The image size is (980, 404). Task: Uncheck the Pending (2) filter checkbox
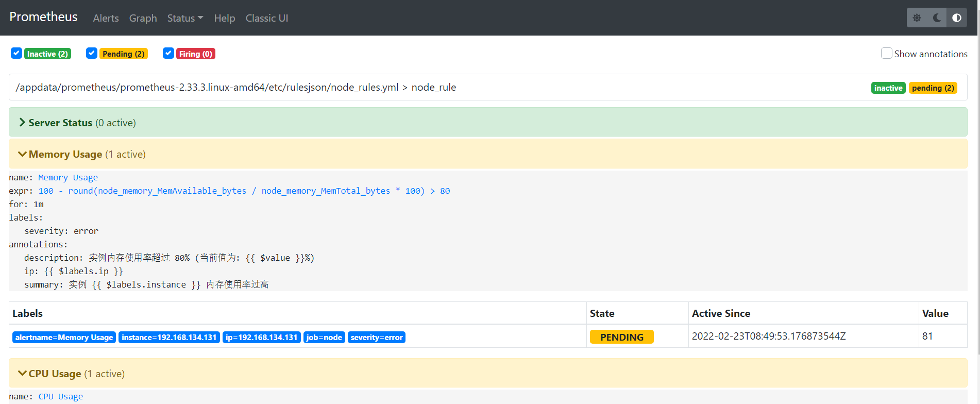tap(92, 53)
